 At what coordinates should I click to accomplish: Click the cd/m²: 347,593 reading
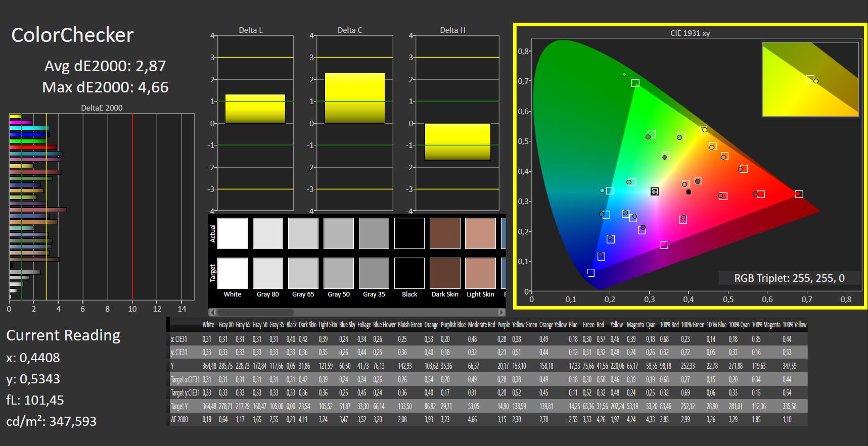point(51,421)
